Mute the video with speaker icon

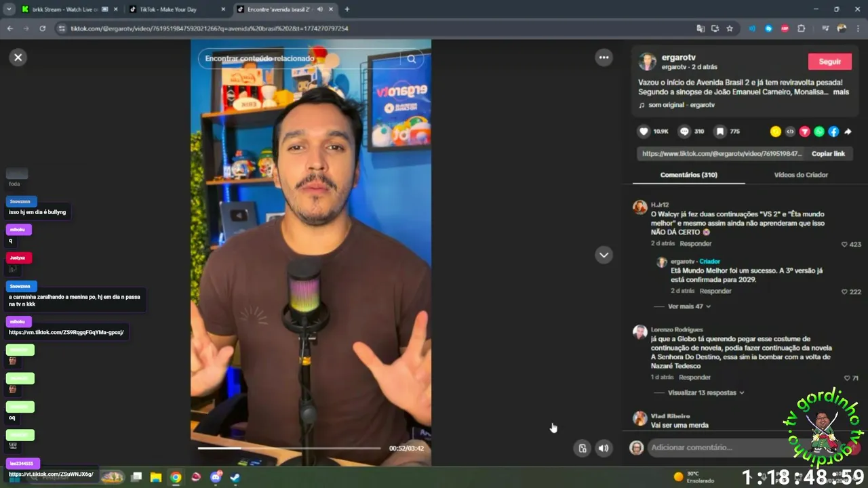[604, 448]
